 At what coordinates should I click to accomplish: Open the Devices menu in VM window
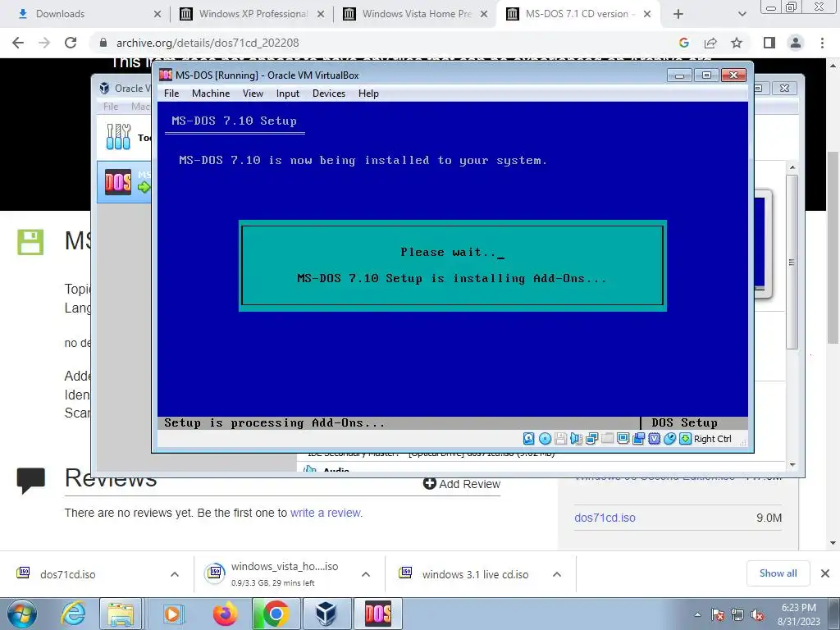pos(328,94)
